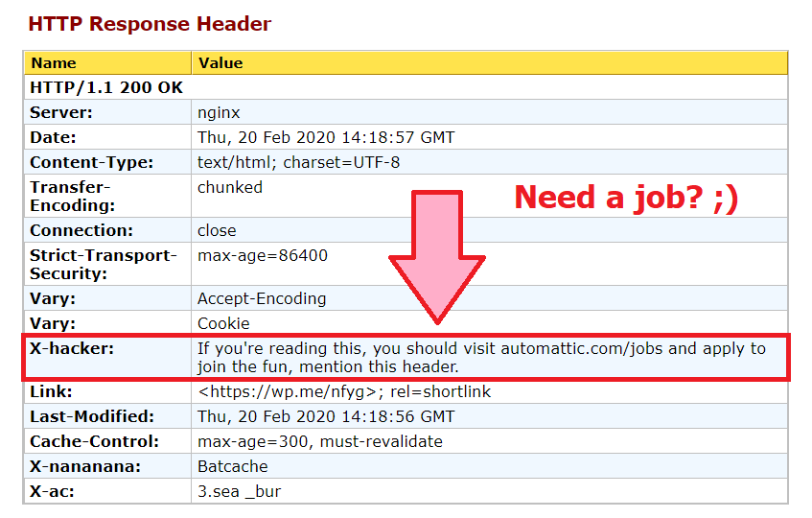Select 'Thu, 20 Feb 2020 14:18:56 GMT' value
The width and height of the screenshot is (812, 518).
326,416
